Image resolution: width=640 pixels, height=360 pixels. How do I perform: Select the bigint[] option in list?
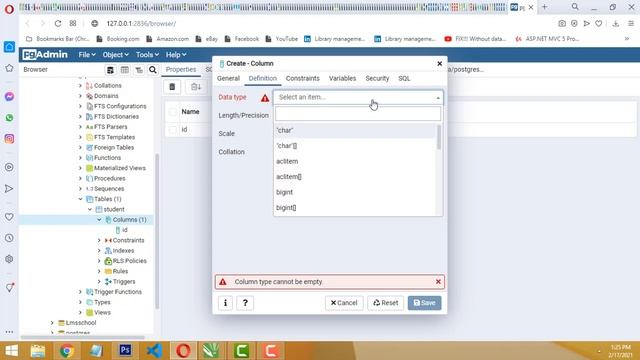[x=355, y=208]
